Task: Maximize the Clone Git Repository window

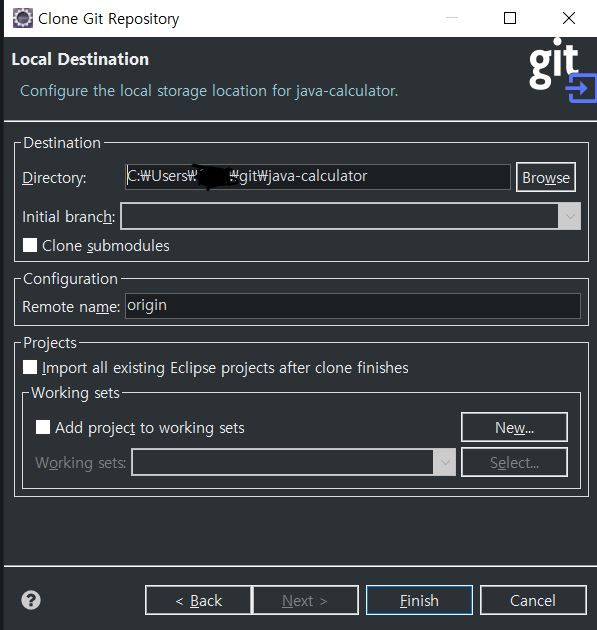Action: click(510, 18)
